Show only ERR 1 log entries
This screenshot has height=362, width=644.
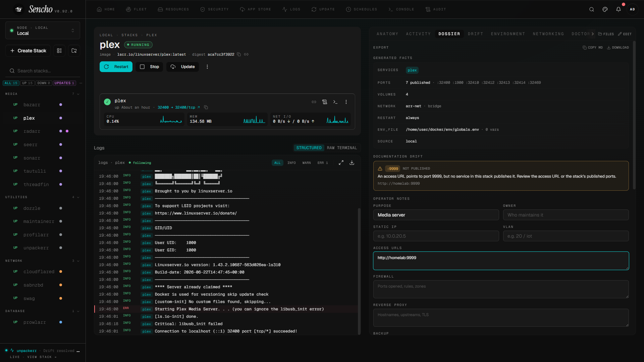[323, 163]
